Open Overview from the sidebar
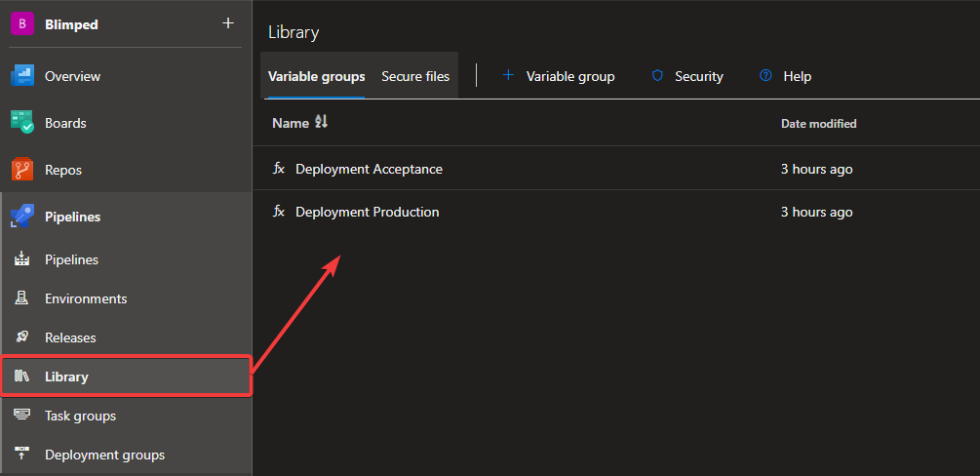This screenshot has height=476, width=980. [x=72, y=76]
